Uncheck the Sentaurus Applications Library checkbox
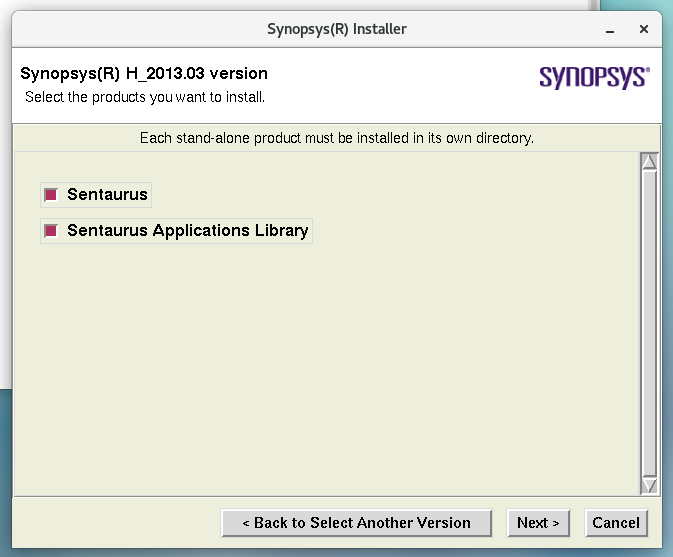 point(51,231)
